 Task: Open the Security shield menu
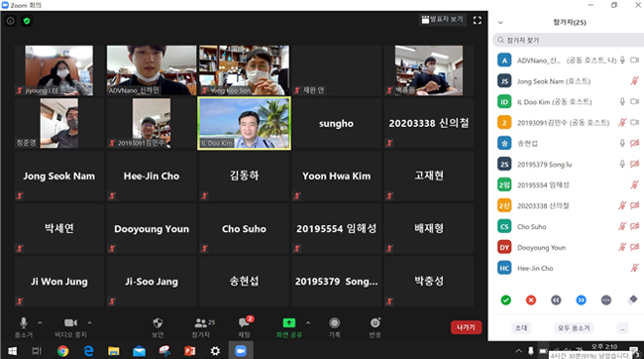click(x=158, y=323)
